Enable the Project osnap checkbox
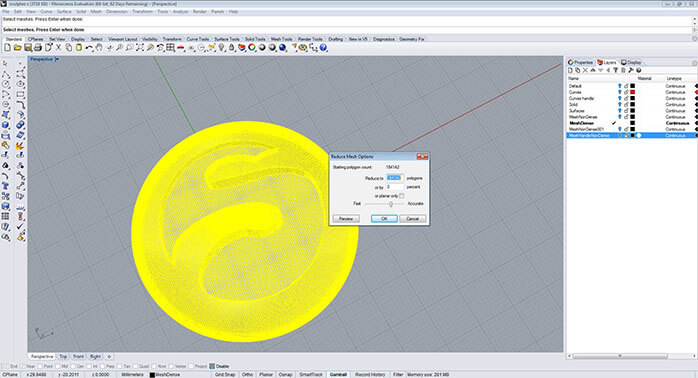The height and width of the screenshot is (378, 698). tap(191, 366)
